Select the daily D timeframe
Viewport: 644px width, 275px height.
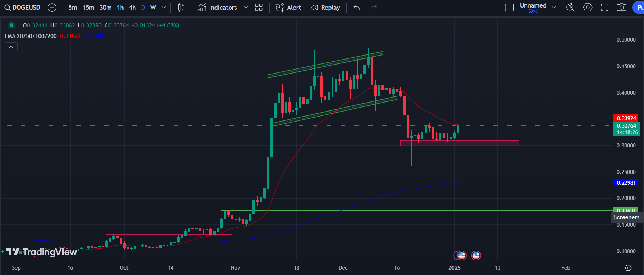[x=143, y=8]
